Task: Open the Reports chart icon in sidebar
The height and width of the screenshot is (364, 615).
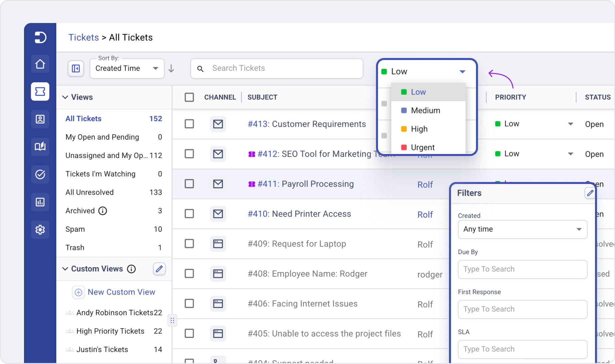Action: (40, 202)
